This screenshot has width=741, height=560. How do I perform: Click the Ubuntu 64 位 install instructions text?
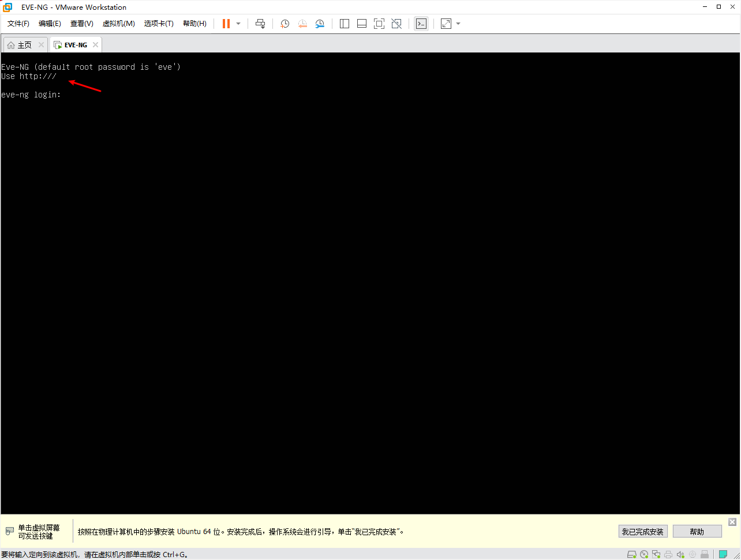[240, 532]
